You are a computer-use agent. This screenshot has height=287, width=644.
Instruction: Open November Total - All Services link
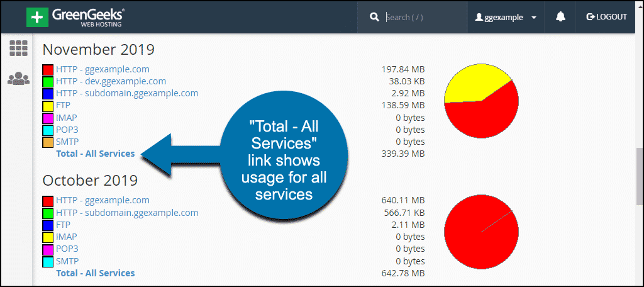coord(96,154)
